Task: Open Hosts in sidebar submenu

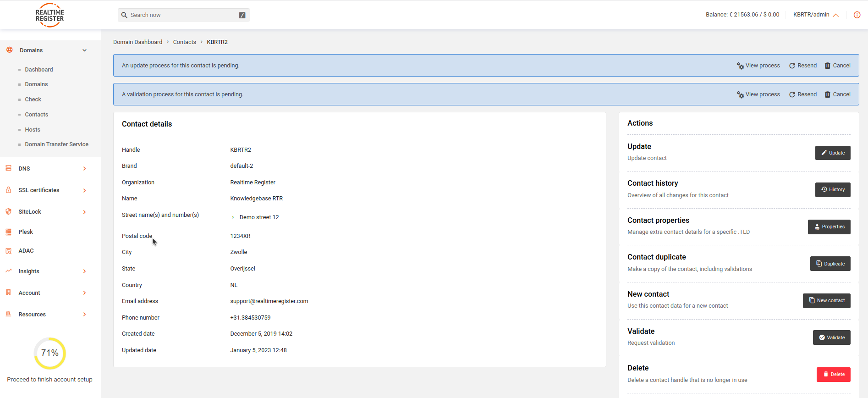Action: [x=33, y=130]
